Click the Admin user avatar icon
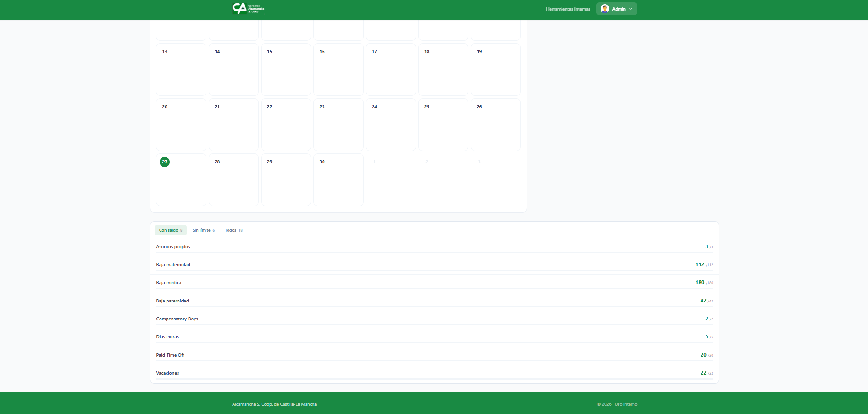Image resolution: width=868 pixels, height=414 pixels. 605,9
